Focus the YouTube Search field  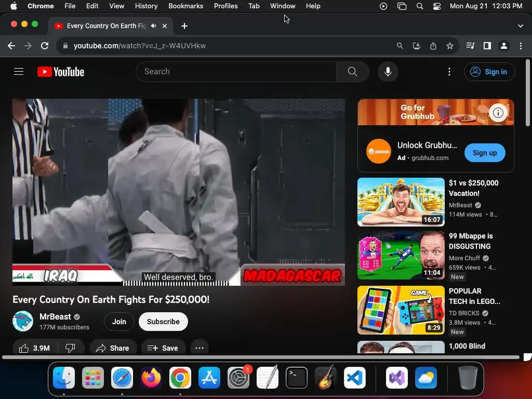click(x=236, y=72)
